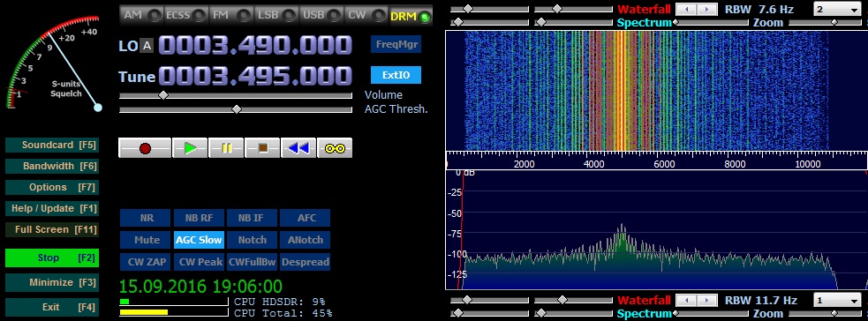This screenshot has height=321, width=868.
Task: Switch to USB mode
Action: pyautogui.click(x=320, y=16)
